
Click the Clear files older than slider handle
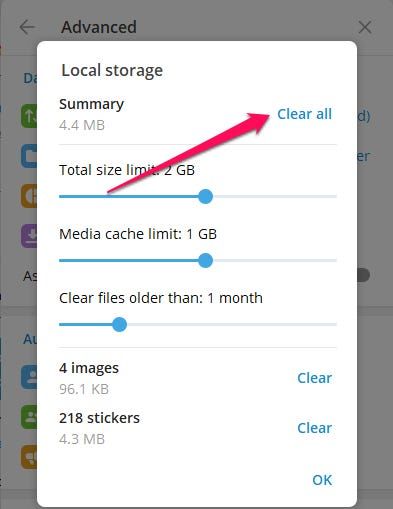(x=119, y=324)
